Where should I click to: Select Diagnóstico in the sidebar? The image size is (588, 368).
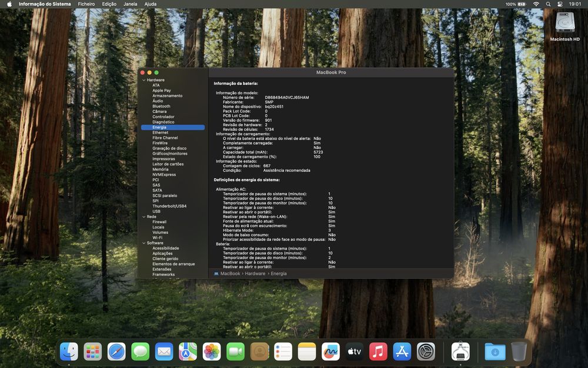point(163,122)
